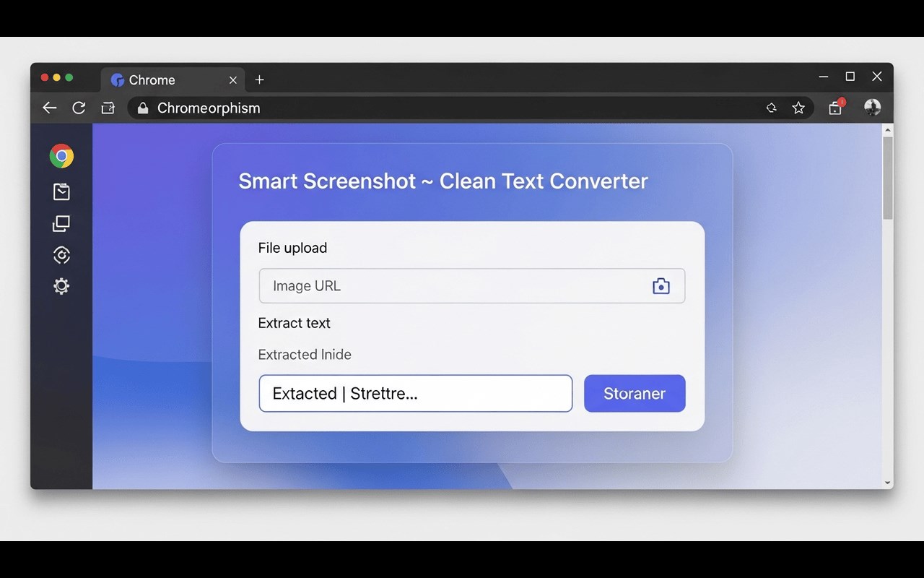Open the capture target tool in the sidebar
The image size is (924, 578).
pyautogui.click(x=61, y=255)
